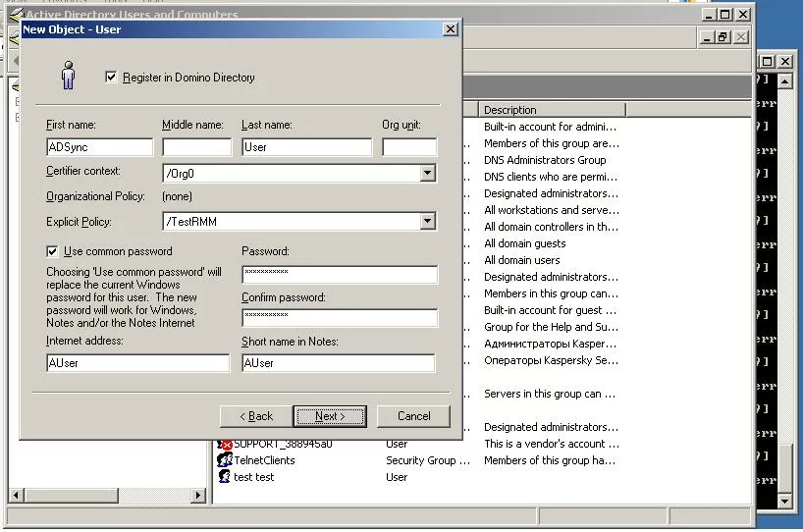Cancel the new user dialog
This screenshot has height=532, width=803.
pos(413,416)
